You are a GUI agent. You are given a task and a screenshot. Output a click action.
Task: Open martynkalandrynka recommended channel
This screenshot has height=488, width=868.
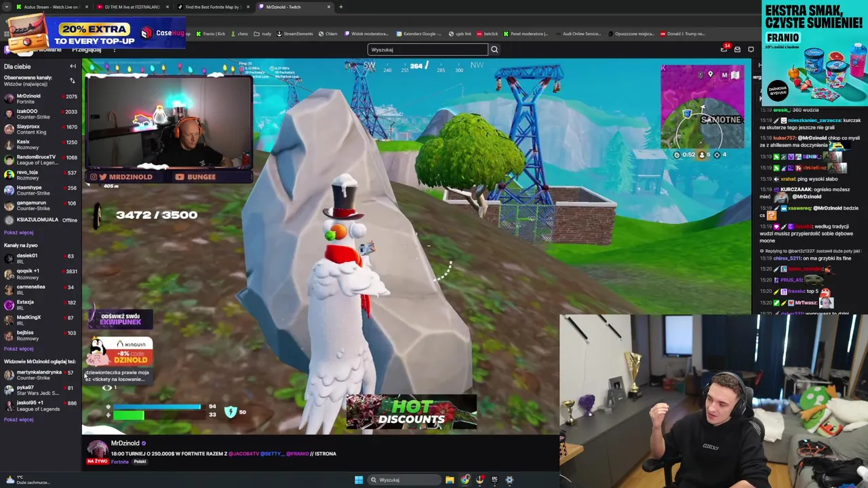tap(41, 375)
